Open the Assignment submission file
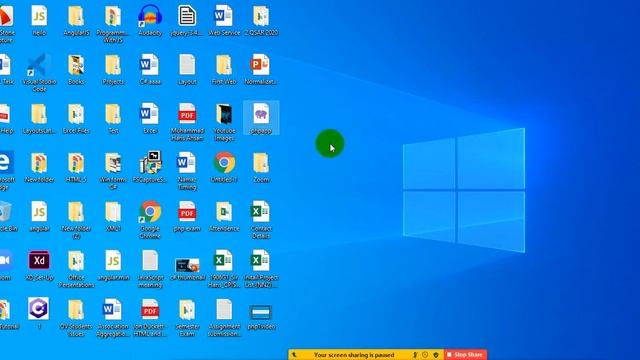 point(224,318)
